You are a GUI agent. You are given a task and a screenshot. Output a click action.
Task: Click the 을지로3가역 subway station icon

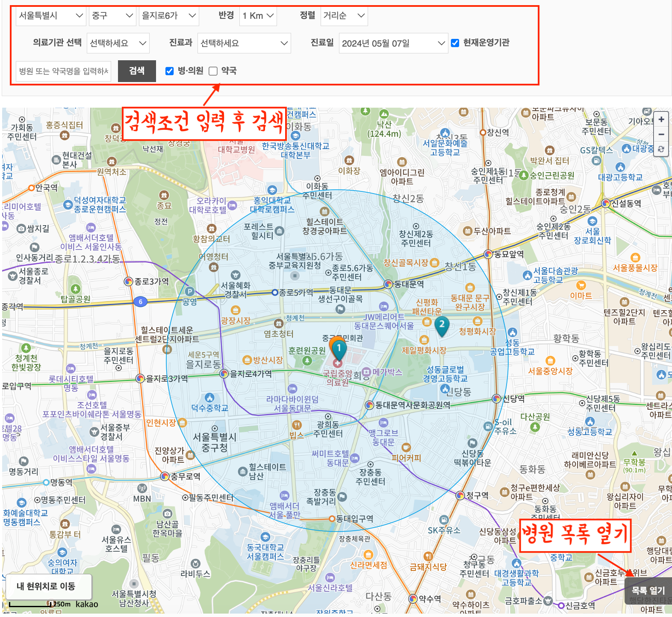(x=140, y=378)
